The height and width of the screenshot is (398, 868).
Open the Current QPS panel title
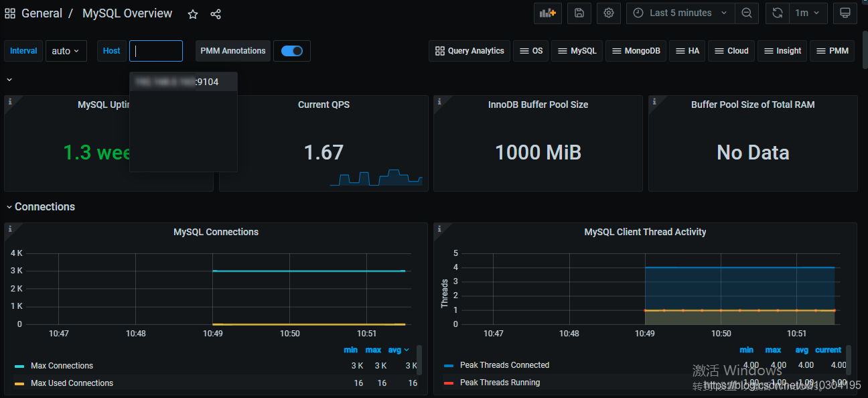tap(323, 105)
